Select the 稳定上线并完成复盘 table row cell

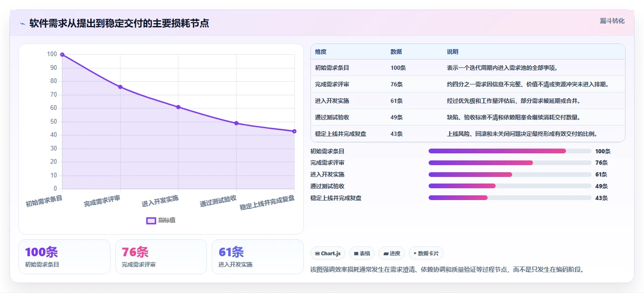coord(341,134)
